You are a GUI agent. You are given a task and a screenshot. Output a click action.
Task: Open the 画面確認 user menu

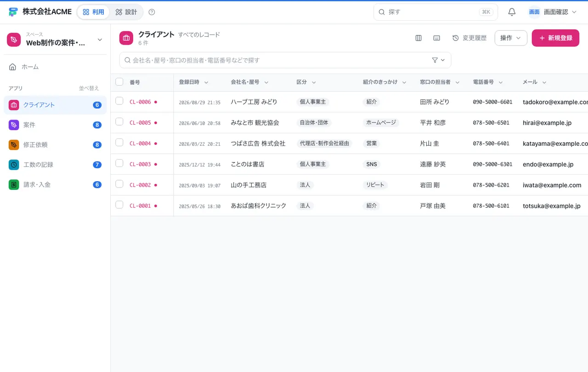click(553, 12)
